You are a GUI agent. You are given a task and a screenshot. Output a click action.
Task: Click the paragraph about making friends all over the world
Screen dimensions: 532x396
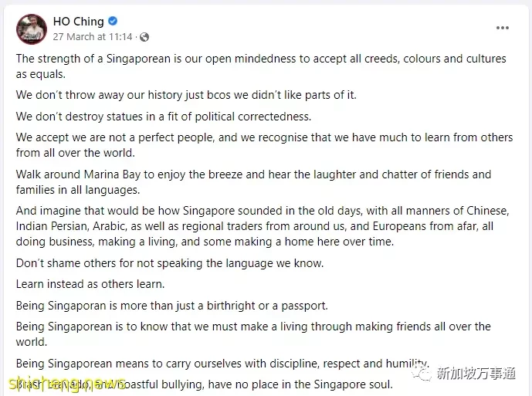click(x=253, y=334)
